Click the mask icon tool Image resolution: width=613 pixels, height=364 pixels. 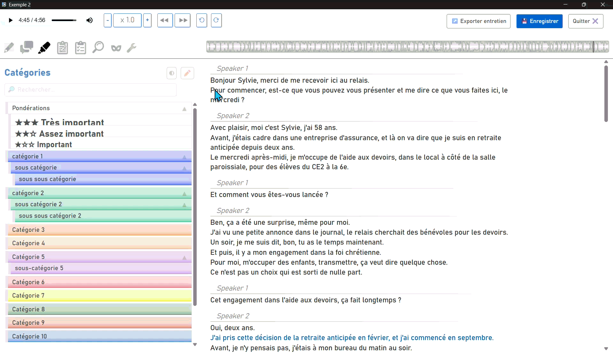116,48
